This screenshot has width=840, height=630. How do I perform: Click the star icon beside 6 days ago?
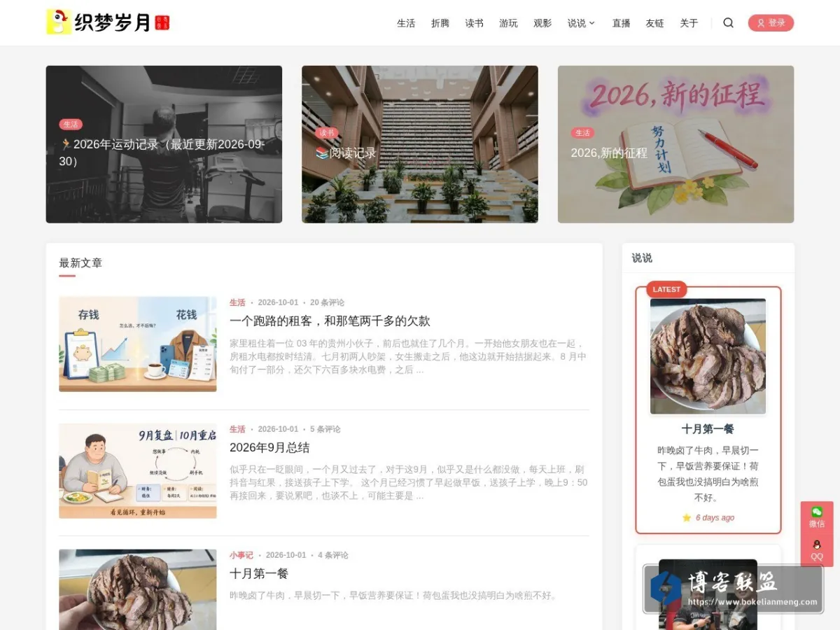pos(687,518)
